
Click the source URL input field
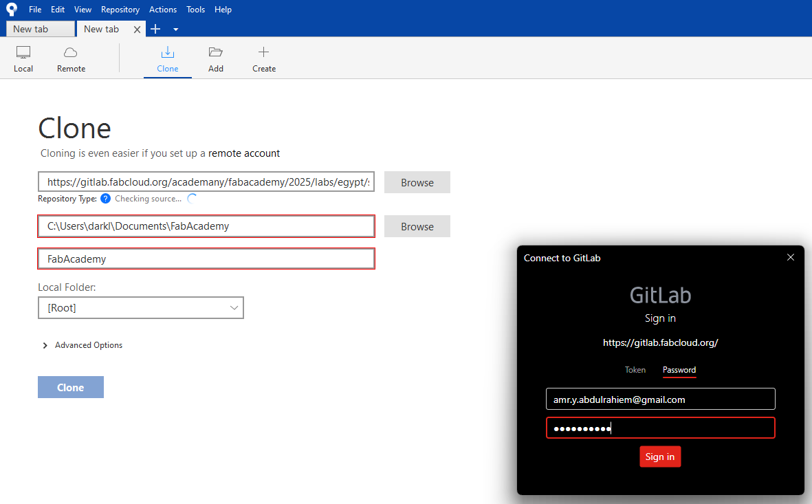tap(206, 182)
